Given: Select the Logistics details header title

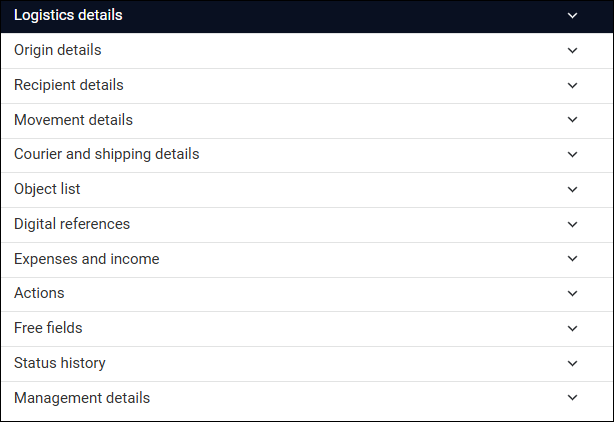Looking at the screenshot, I should [68, 15].
